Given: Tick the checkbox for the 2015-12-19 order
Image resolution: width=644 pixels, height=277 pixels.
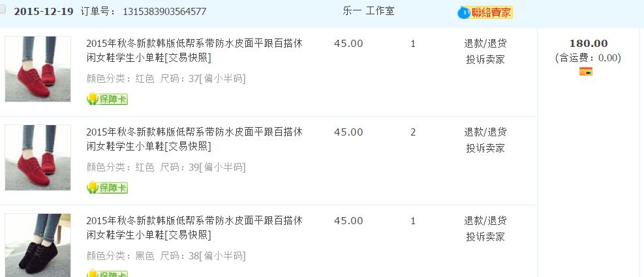Looking at the screenshot, I should point(4,10).
